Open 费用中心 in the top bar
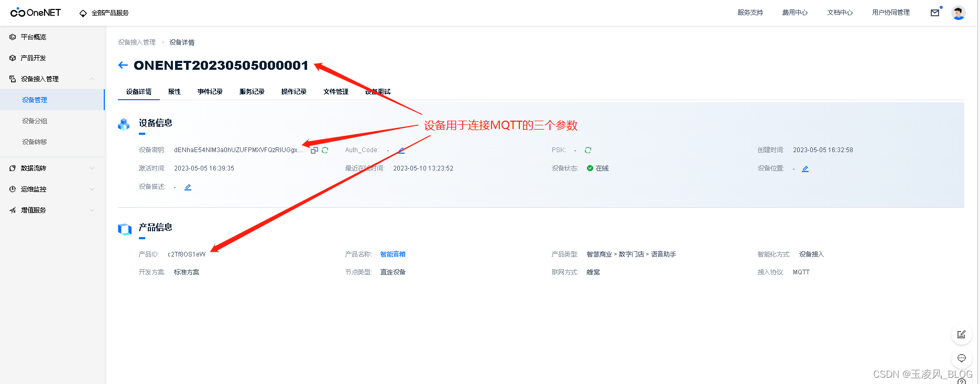 (x=794, y=13)
